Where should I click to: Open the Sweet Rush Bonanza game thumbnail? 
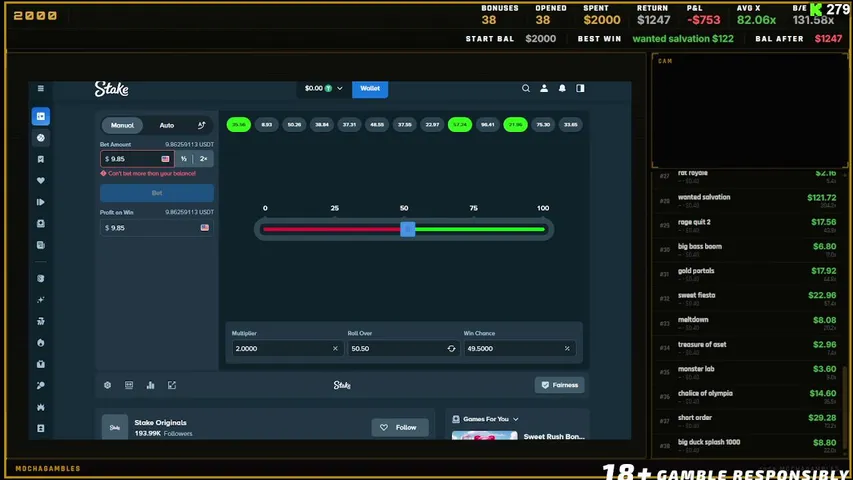point(485,435)
